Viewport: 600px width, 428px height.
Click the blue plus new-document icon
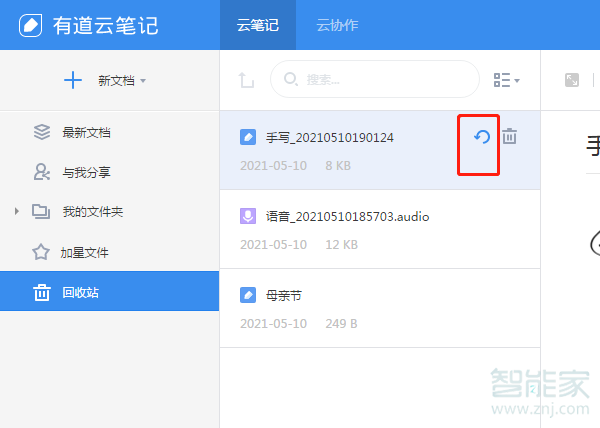[x=73, y=81]
